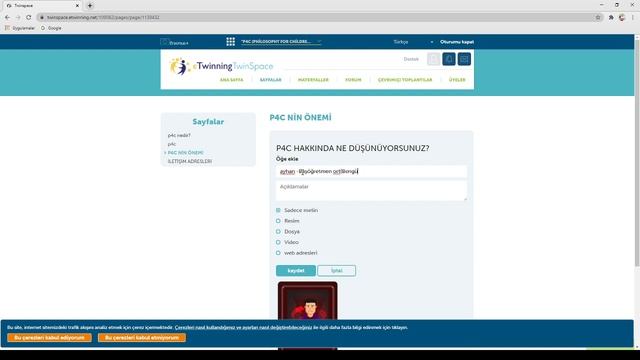
Task: Click the Öğe ekle title input field
Action: tap(371, 171)
